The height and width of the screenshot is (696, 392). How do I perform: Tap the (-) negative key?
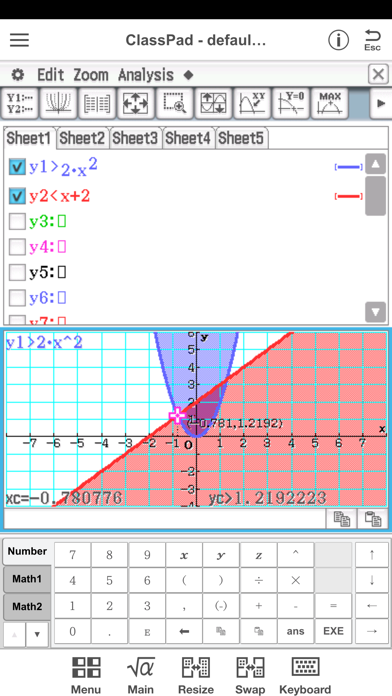click(x=221, y=605)
